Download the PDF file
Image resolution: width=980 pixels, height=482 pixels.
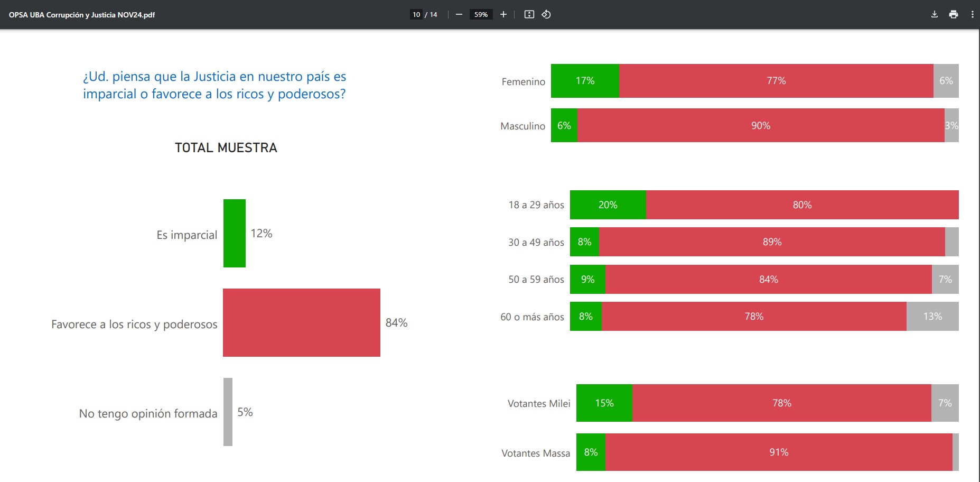[x=934, y=14]
